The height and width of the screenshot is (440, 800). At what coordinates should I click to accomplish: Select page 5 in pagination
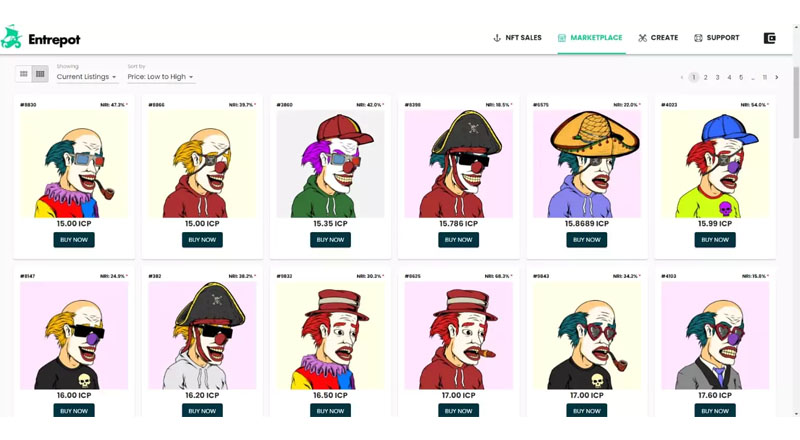point(741,77)
